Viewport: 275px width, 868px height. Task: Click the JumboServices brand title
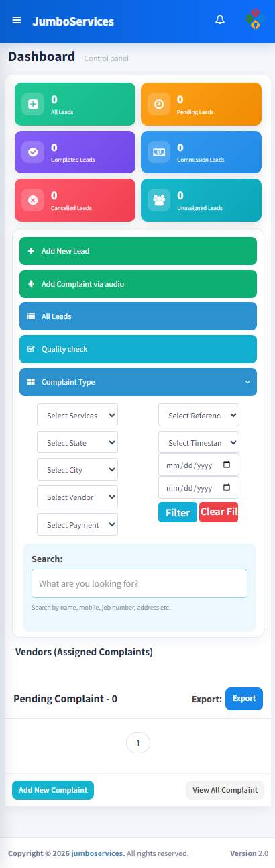(73, 21)
